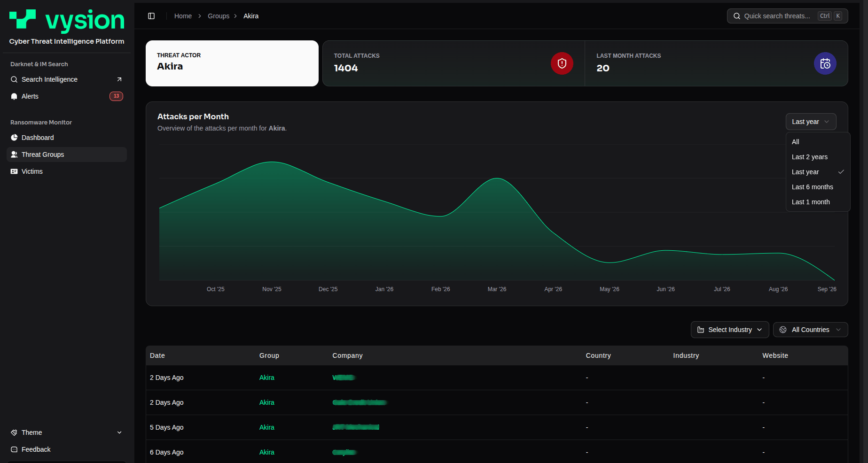
Task: Open Akira link in 5 Days Ago row
Action: 266,427
